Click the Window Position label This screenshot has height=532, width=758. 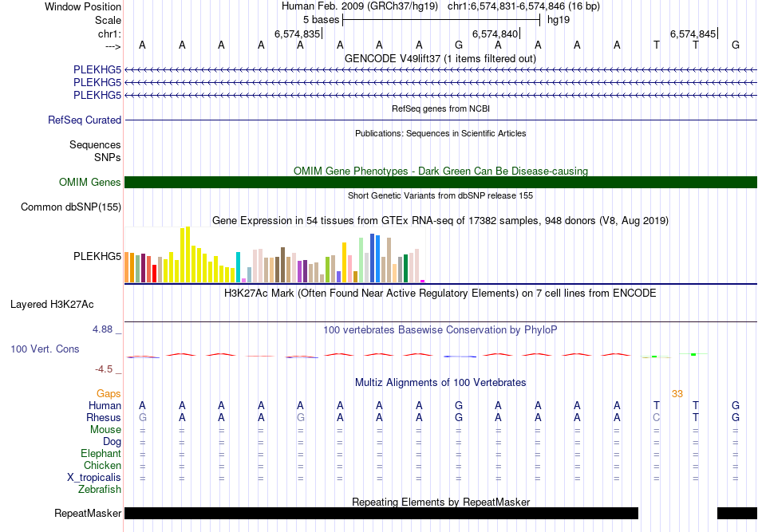[83, 6]
